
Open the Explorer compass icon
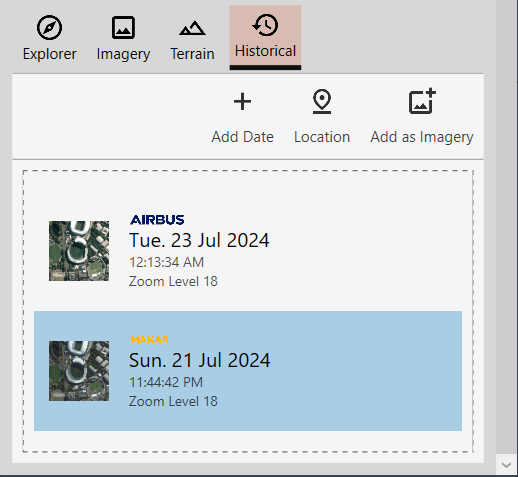click(x=49, y=28)
